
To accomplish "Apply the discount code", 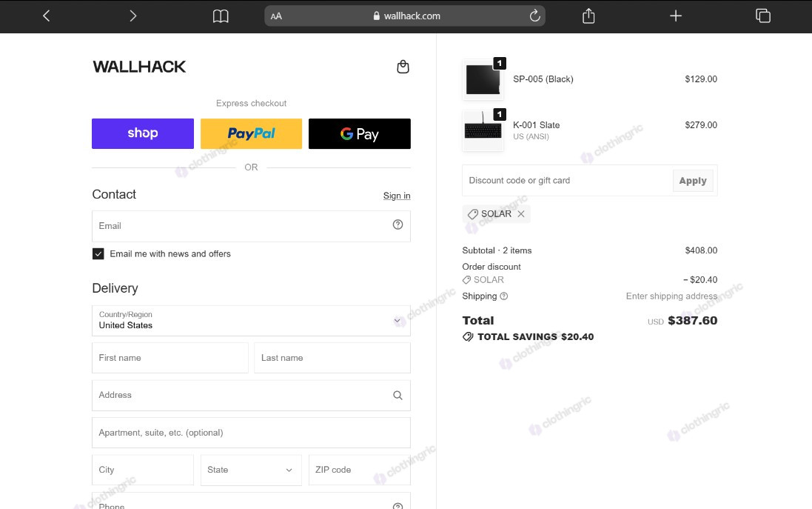I will pos(692,181).
